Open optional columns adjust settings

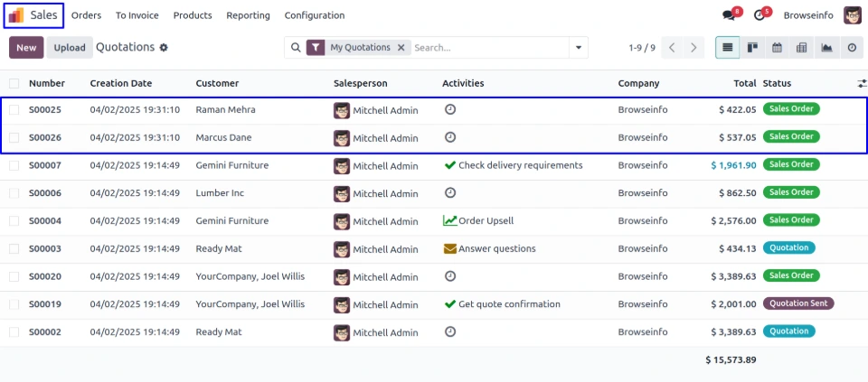[x=861, y=83]
